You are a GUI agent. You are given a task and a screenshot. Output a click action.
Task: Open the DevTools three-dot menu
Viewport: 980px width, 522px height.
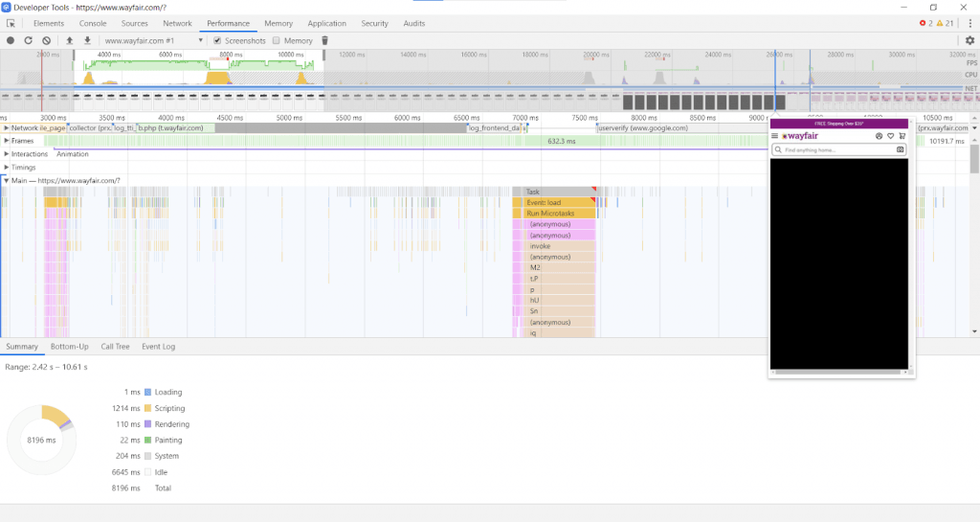(x=969, y=23)
